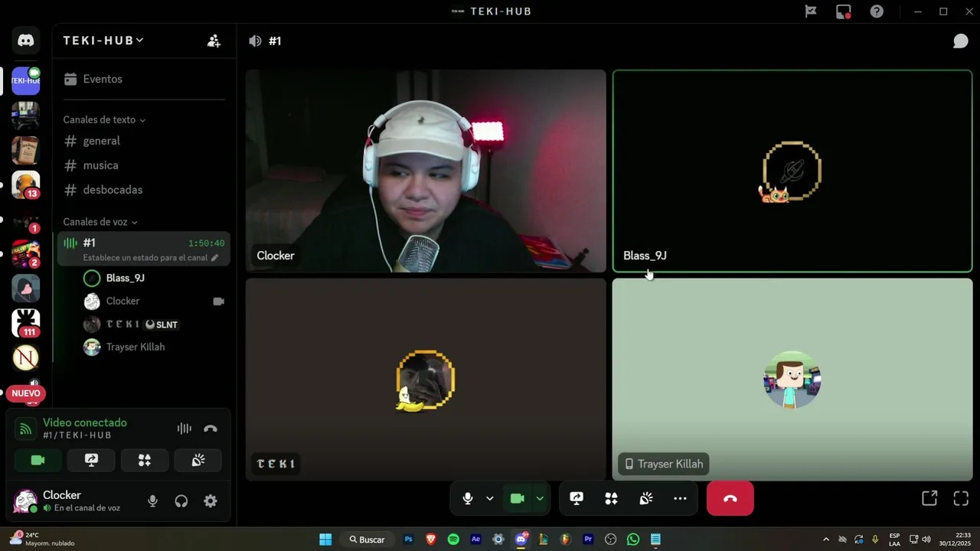Open User Settings gear icon
The image size is (980, 551).
[211, 501]
